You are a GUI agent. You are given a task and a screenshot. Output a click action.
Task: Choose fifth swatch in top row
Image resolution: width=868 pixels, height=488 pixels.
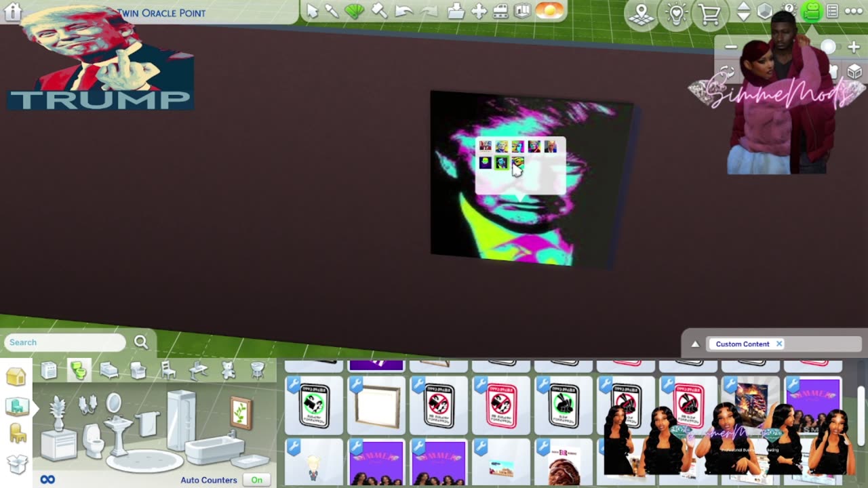(550, 146)
